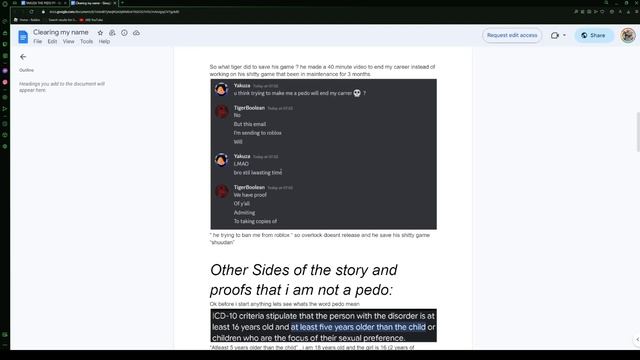Click the heading Other Sides of the story
Screen dimensions: 640x360
pyautogui.click(x=304, y=280)
